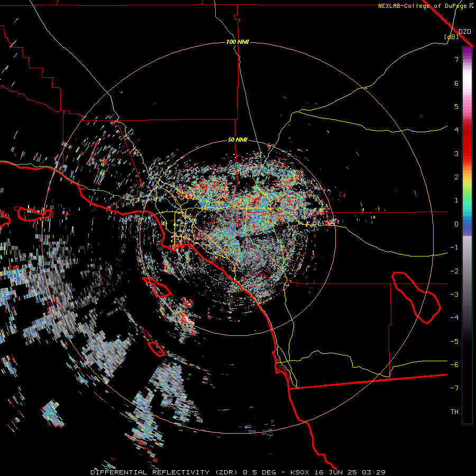Viewport: 476px width, 476px height.
Task: Click the 6 value on the color scale
Action: tap(456, 83)
